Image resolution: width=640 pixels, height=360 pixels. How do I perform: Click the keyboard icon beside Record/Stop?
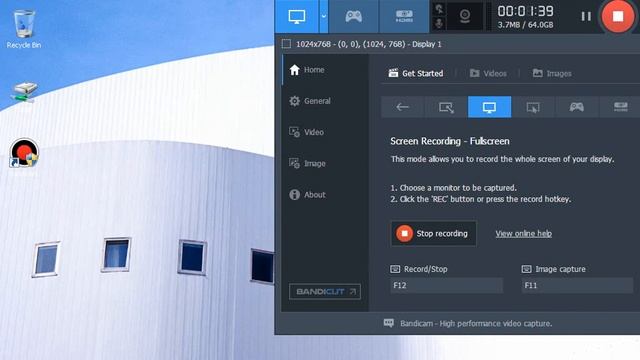395,269
